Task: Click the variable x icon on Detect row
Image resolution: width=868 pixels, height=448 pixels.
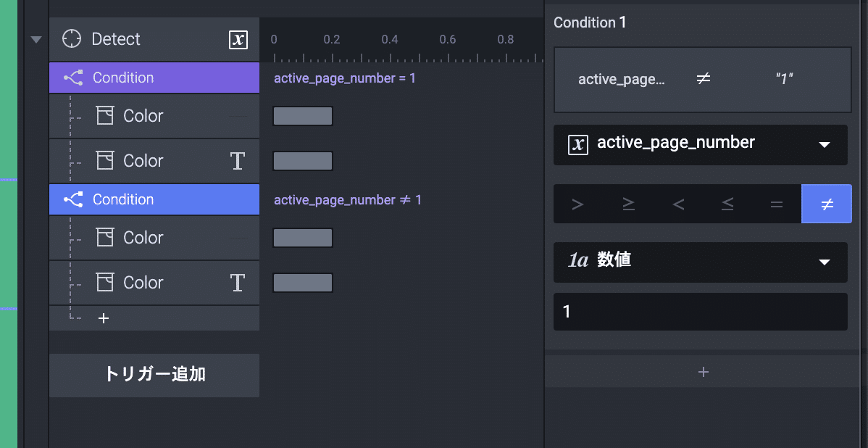Action: [238, 39]
